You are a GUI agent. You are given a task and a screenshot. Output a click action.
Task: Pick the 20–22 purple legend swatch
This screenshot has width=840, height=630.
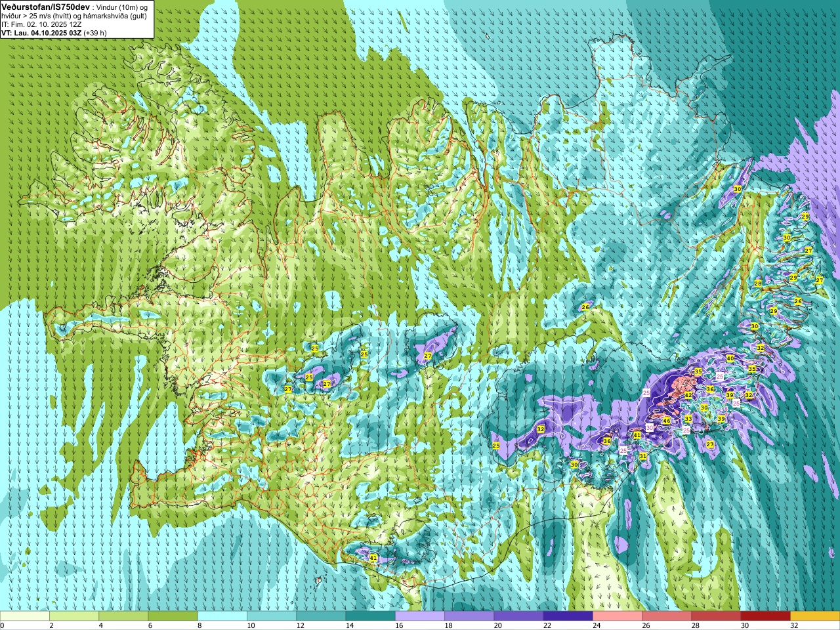pos(518,616)
